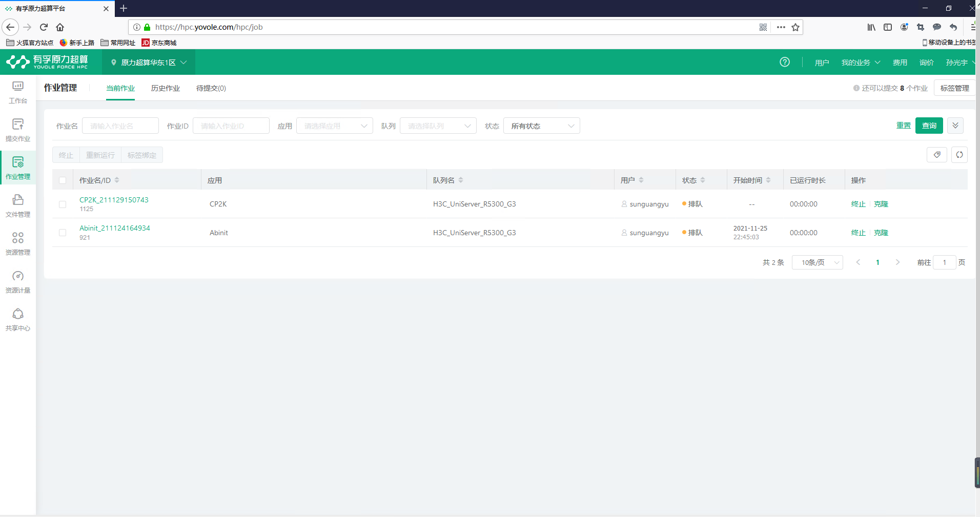Check the Abinit_211124164934 row checkbox
This screenshot has width=980, height=517.
(x=63, y=233)
